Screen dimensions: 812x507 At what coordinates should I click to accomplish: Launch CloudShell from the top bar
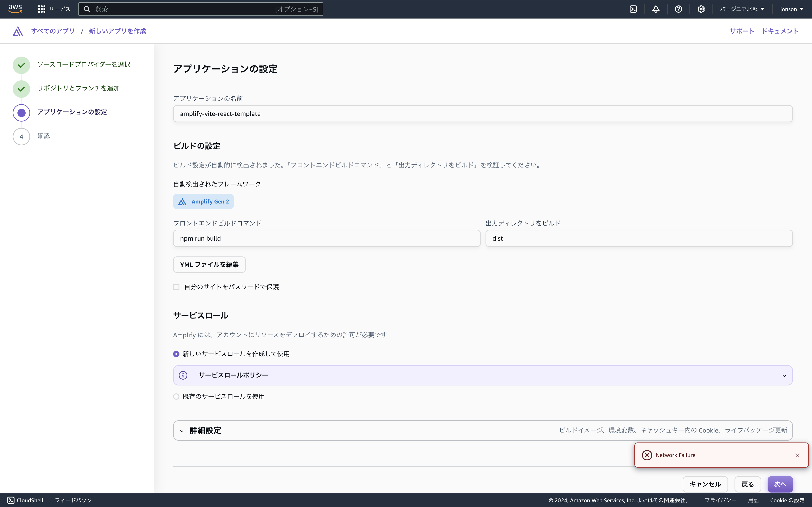point(633,9)
